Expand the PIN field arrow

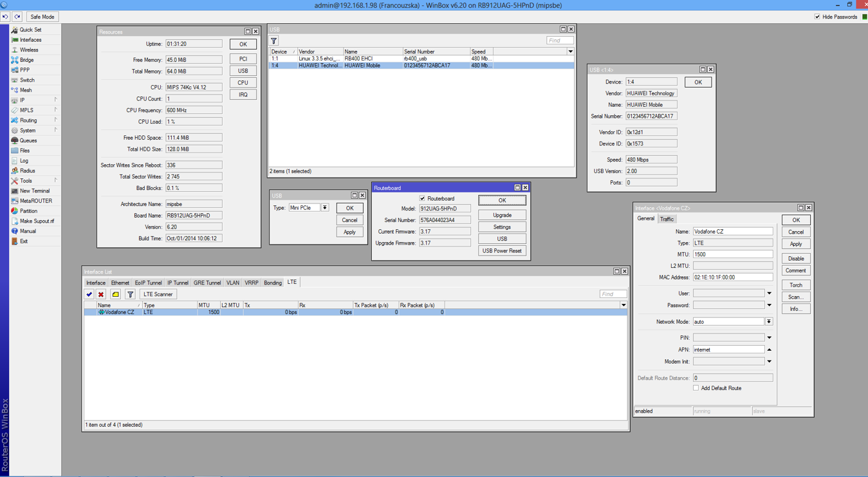[x=769, y=337]
